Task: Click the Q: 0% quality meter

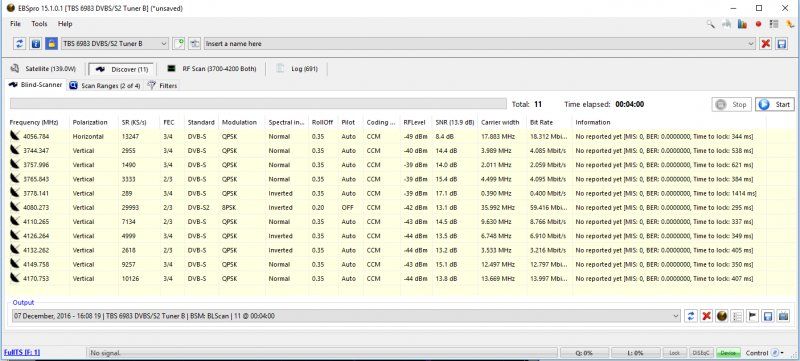Action: point(584,353)
